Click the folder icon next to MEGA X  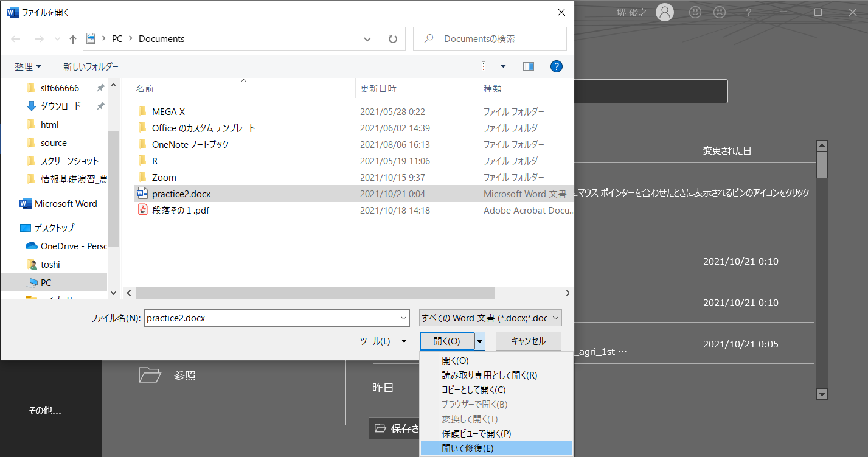(142, 111)
